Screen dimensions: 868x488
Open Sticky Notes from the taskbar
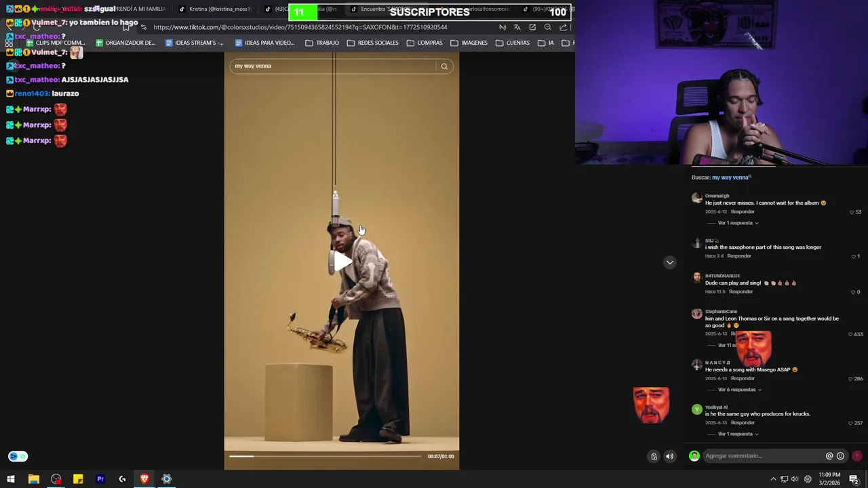[x=78, y=479]
